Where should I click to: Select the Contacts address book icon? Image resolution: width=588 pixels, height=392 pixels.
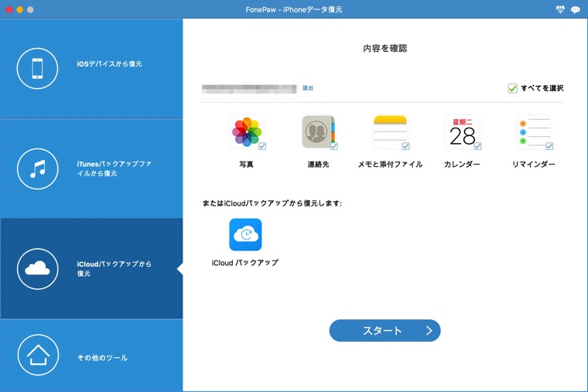point(318,131)
